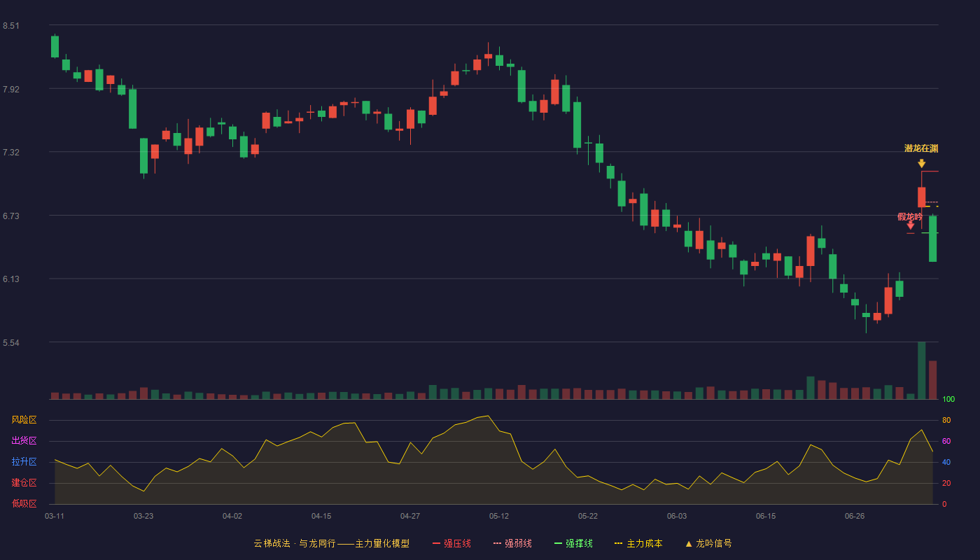Click the 低吸区 zone label
This screenshot has height=560, width=980.
24,503
